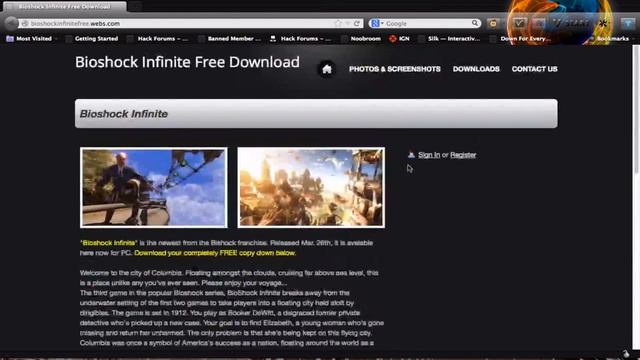Open the IGN bookmark
Viewport: 640px width, 360px height.
pyautogui.click(x=399, y=38)
